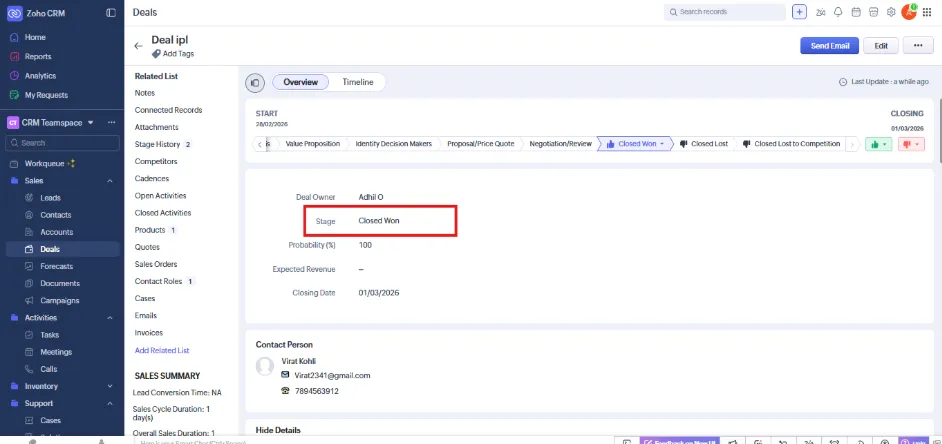
Task: Go back using the arrow beside Deal ipl
Action: [x=138, y=46]
